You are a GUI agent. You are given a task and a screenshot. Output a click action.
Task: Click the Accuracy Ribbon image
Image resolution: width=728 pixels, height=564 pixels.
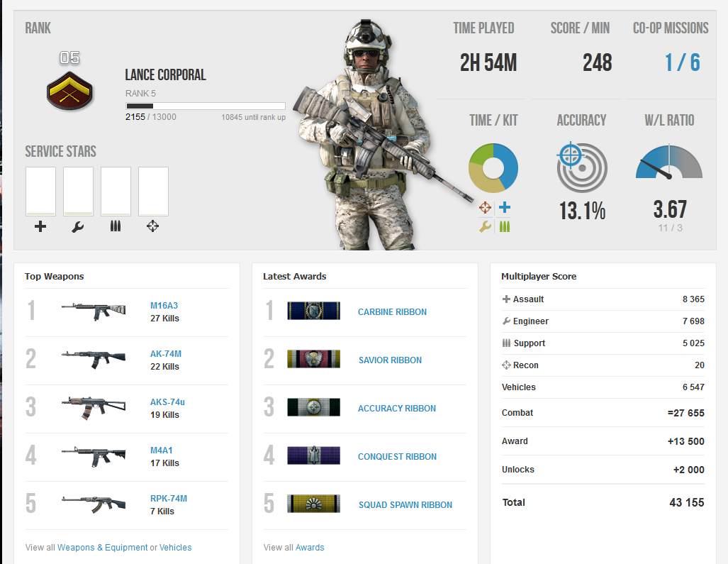pyautogui.click(x=314, y=407)
